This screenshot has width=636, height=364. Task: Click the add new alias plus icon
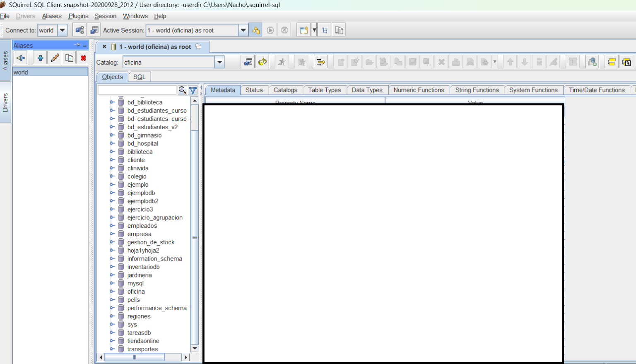[40, 58]
